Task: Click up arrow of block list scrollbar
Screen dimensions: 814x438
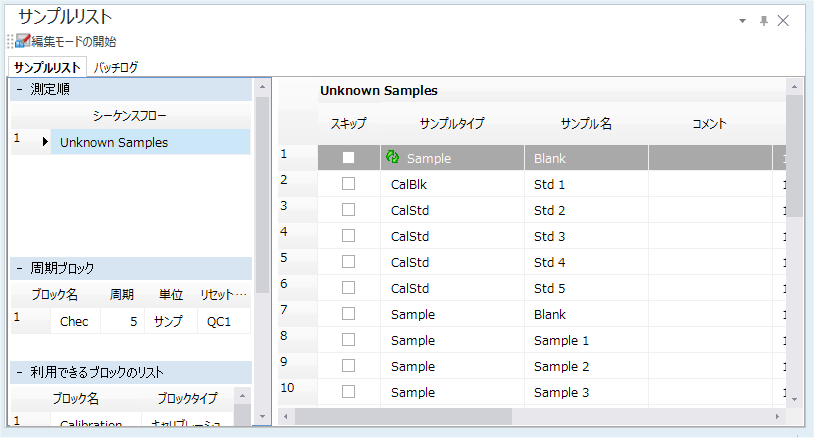Action: click(x=242, y=396)
